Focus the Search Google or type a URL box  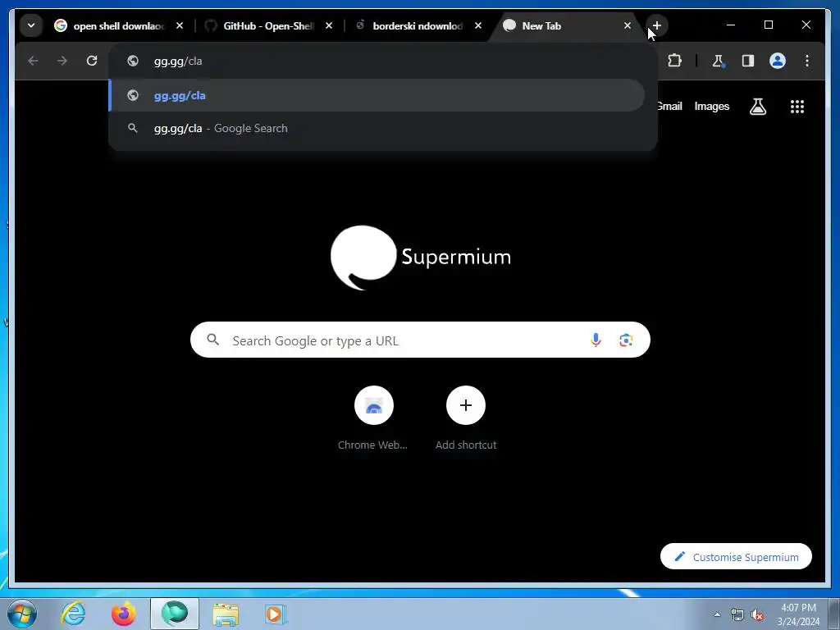(x=420, y=340)
